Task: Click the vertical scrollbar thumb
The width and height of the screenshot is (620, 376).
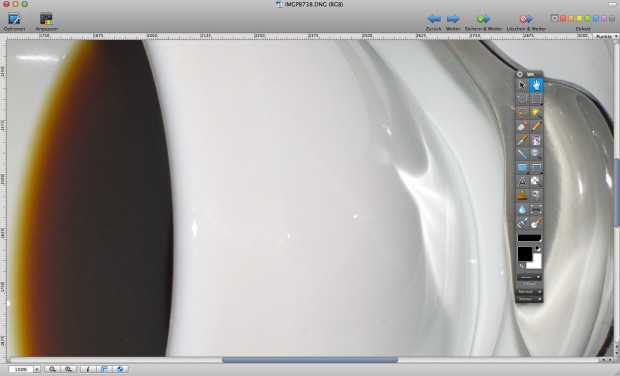Action: pyautogui.click(x=617, y=193)
